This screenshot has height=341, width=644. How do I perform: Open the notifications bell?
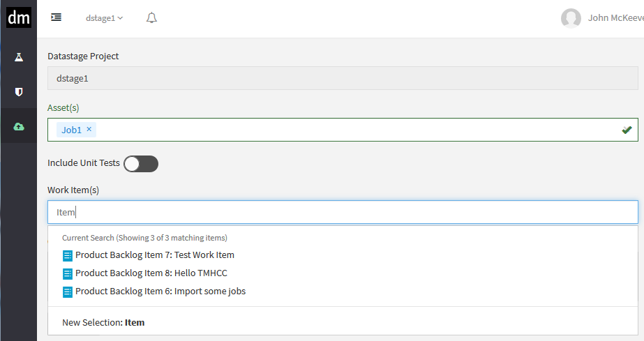tap(151, 18)
